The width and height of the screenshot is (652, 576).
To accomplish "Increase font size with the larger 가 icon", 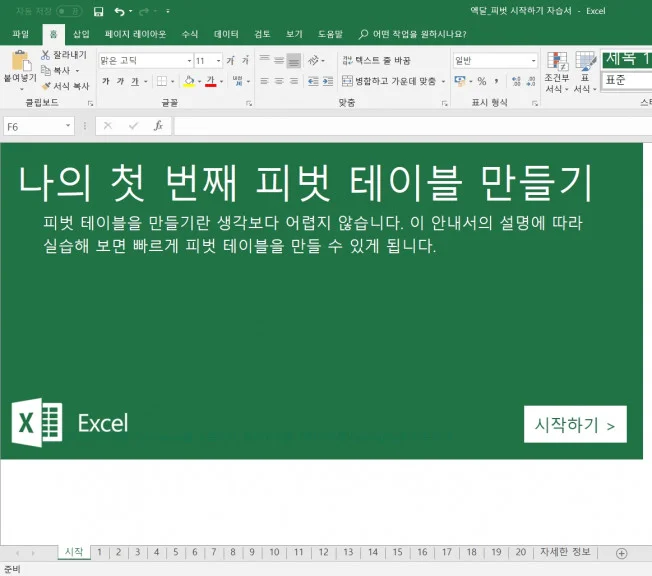I will click(x=230, y=61).
